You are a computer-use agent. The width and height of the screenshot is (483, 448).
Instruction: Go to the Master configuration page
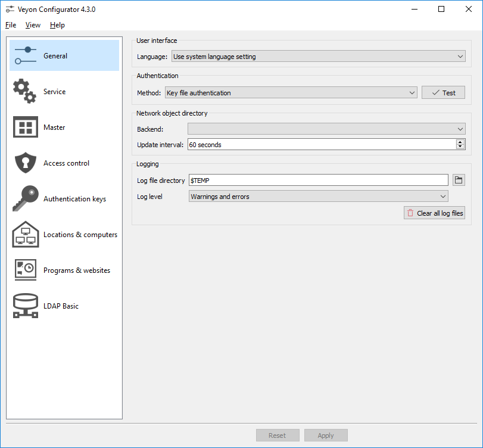[x=64, y=127]
